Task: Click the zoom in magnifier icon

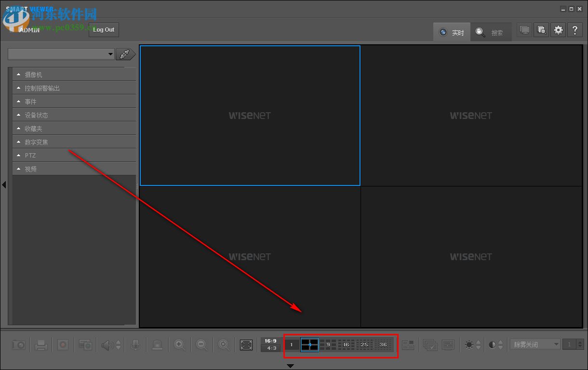Action: [179, 344]
